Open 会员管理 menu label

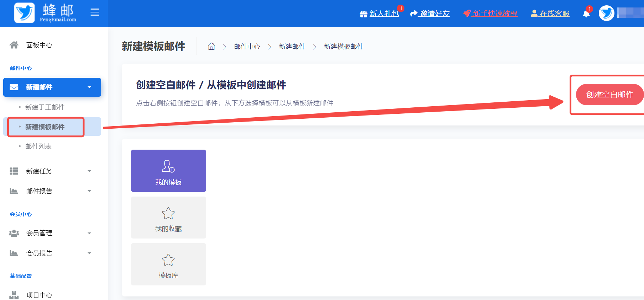(39, 233)
